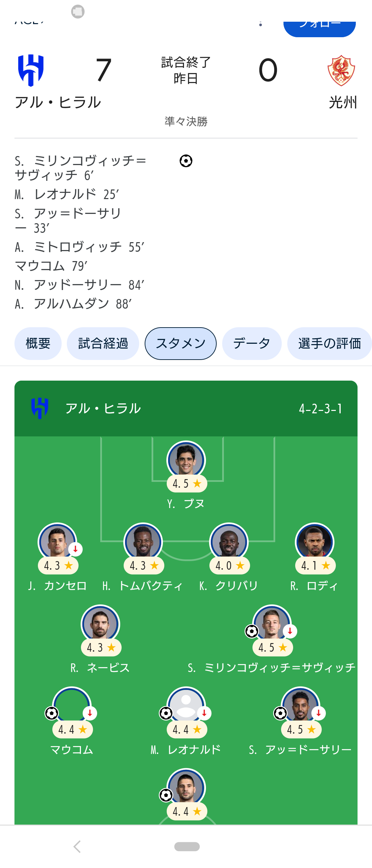Switch to the 概要 tab
This screenshot has width=372, height=868.
38,343
